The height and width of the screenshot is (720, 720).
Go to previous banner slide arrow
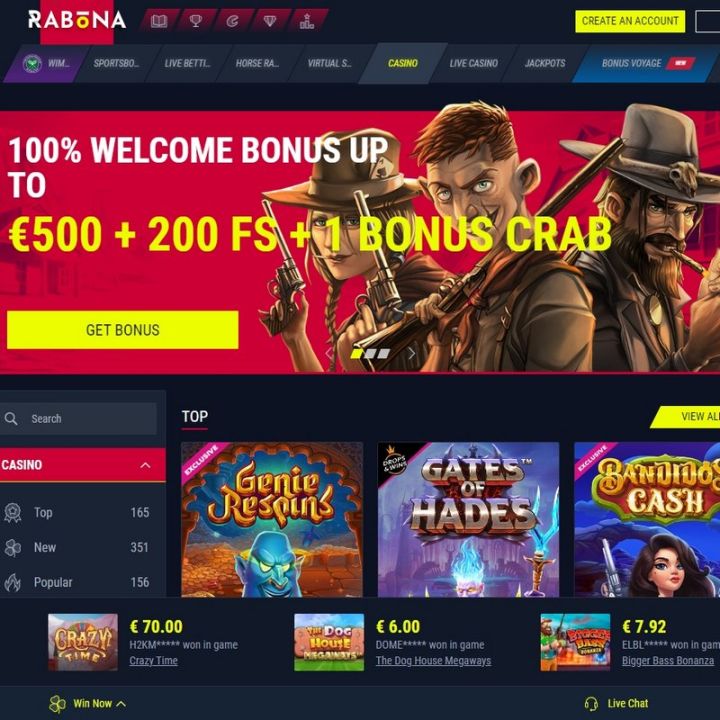coord(329,353)
